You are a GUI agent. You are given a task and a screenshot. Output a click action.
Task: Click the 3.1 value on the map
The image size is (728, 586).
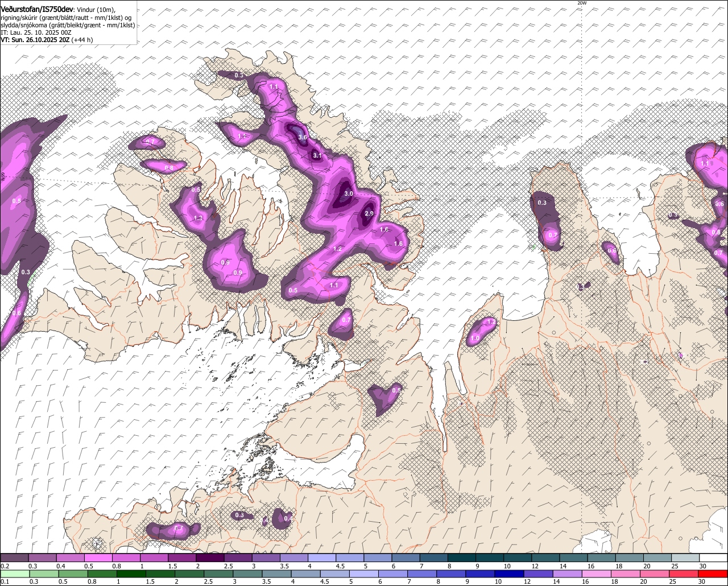click(x=317, y=155)
